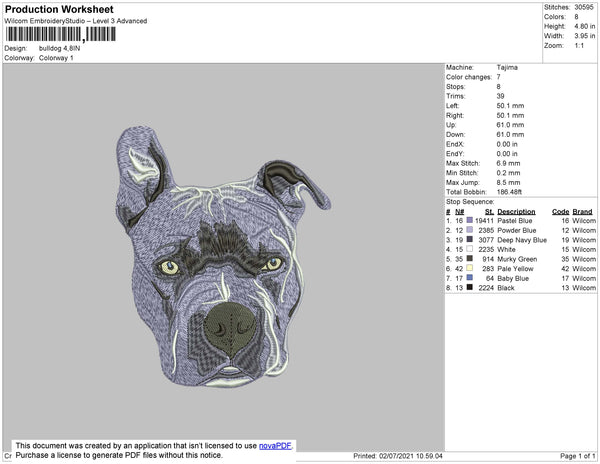Click the printed date '02/07/2021 10.59.04'
This screenshot has height=464, width=600.
[x=411, y=456]
